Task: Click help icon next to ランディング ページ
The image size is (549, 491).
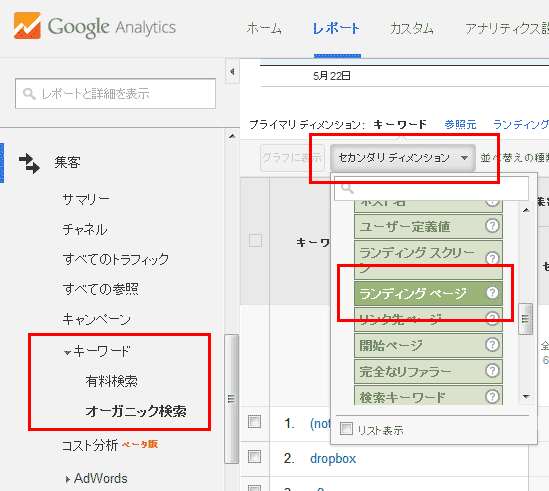Action: pos(492,292)
